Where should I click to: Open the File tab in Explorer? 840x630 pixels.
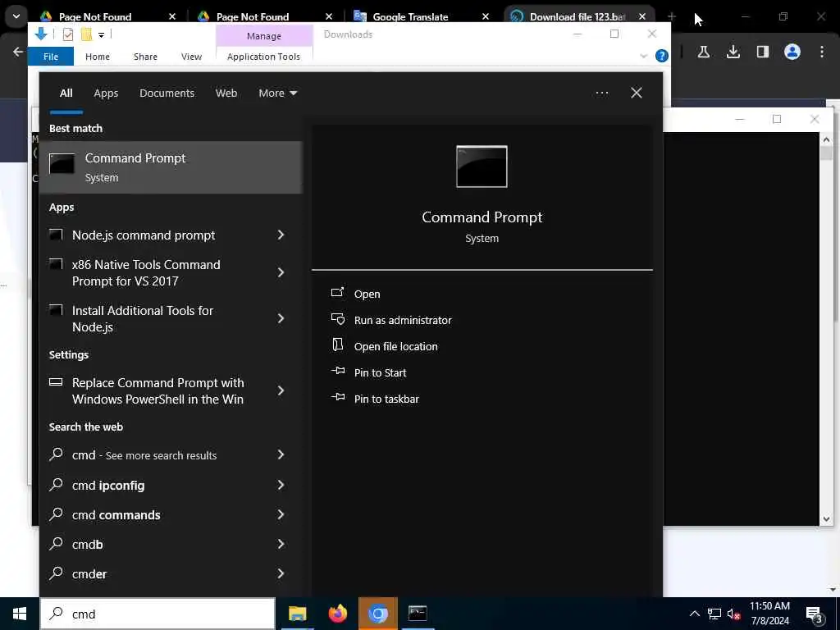pyautogui.click(x=51, y=57)
